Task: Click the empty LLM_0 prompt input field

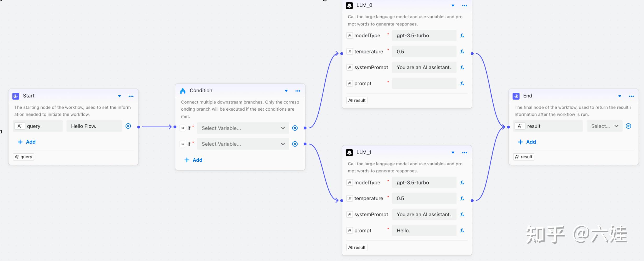Action: pos(424,84)
